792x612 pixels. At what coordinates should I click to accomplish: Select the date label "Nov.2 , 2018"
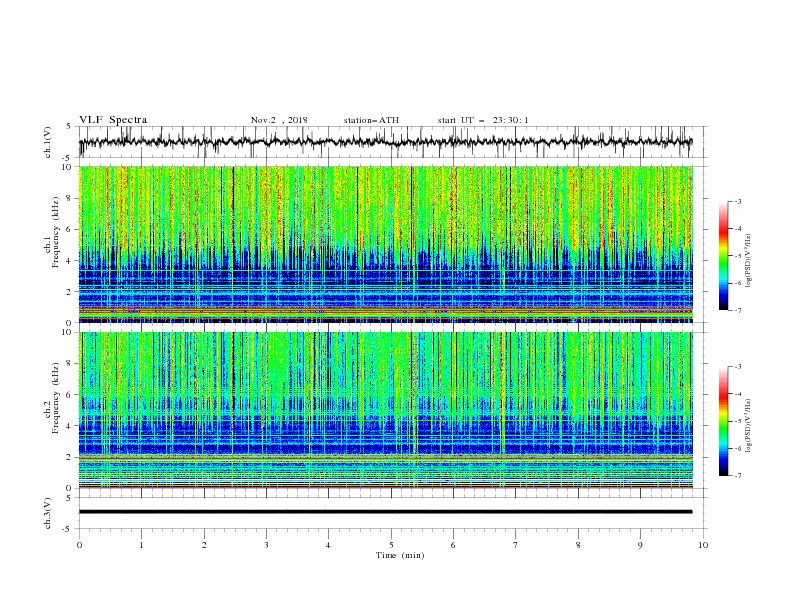279,120
